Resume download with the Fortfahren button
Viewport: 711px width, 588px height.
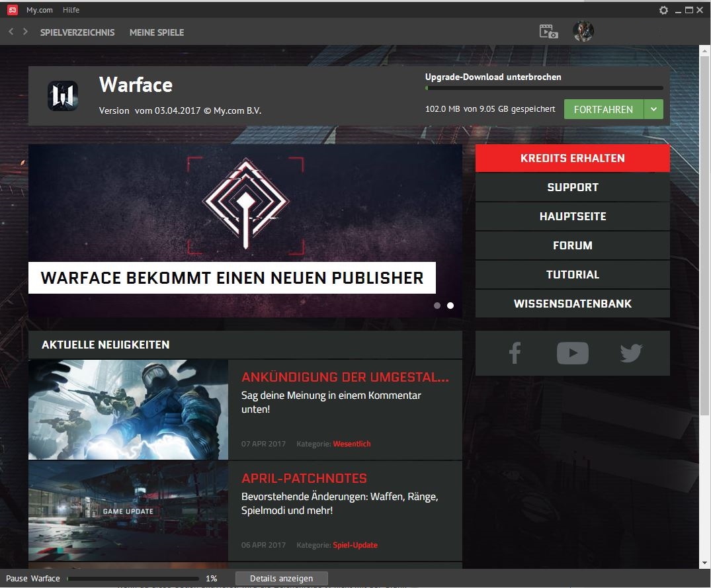(604, 109)
